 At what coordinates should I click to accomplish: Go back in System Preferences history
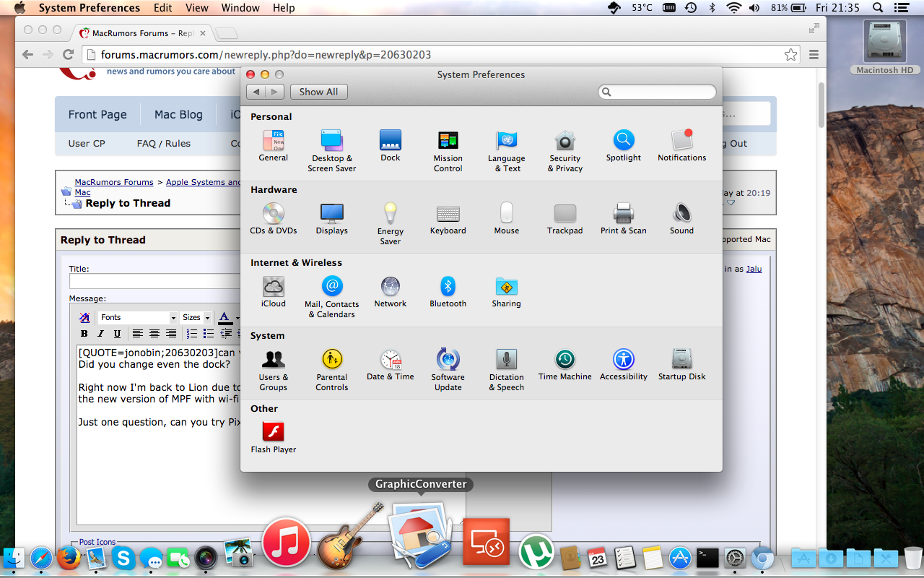point(256,92)
